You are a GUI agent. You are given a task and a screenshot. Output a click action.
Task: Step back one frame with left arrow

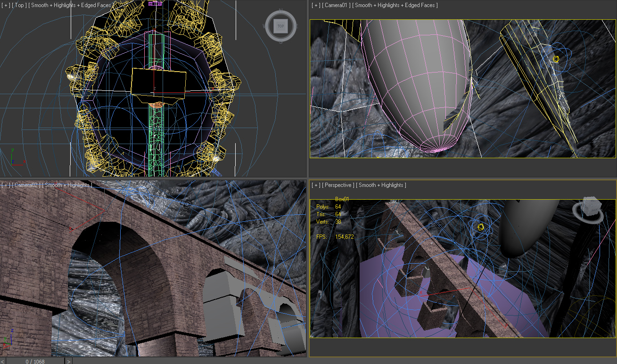tap(3, 361)
